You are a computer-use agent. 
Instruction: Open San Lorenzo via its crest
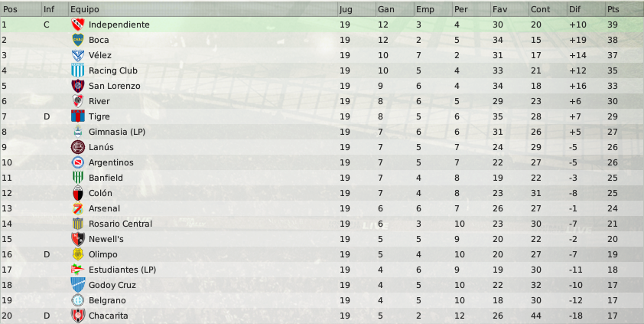[x=77, y=86]
